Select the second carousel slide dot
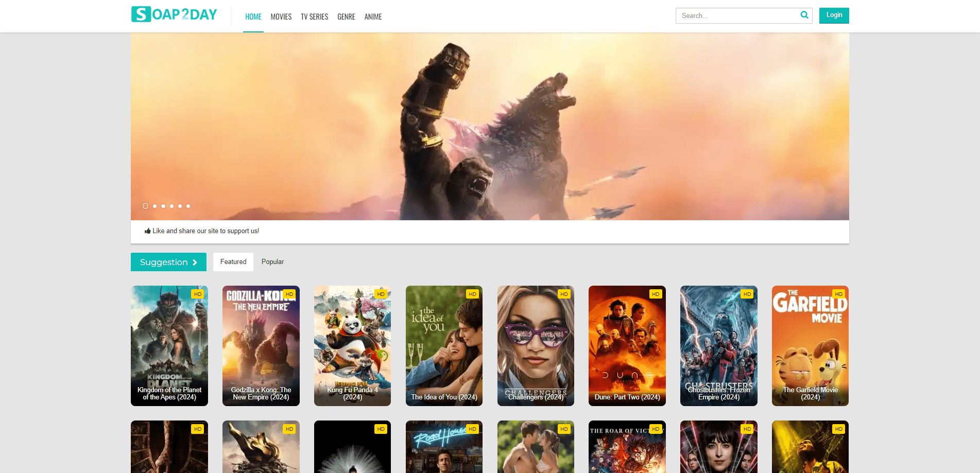The width and height of the screenshot is (980, 473). tap(155, 206)
